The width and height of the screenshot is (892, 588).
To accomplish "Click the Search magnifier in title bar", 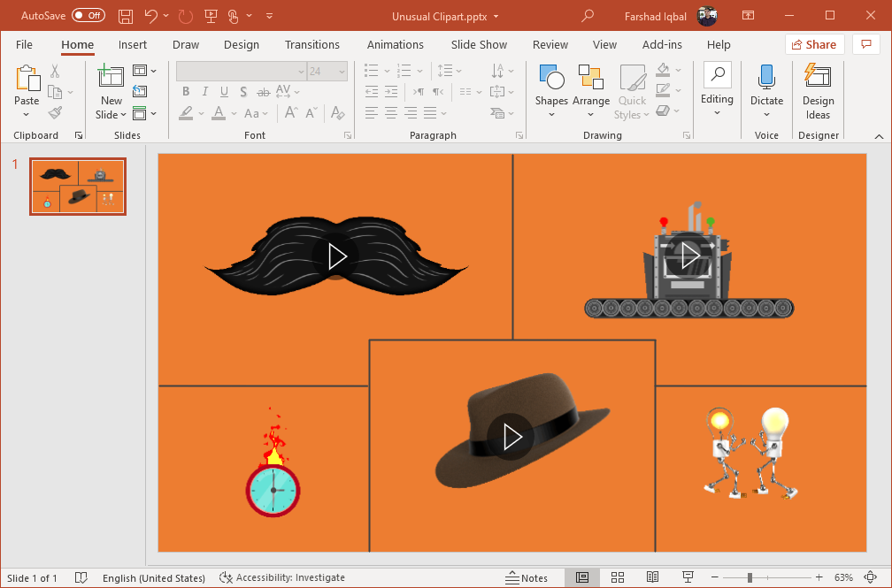I will coord(588,16).
